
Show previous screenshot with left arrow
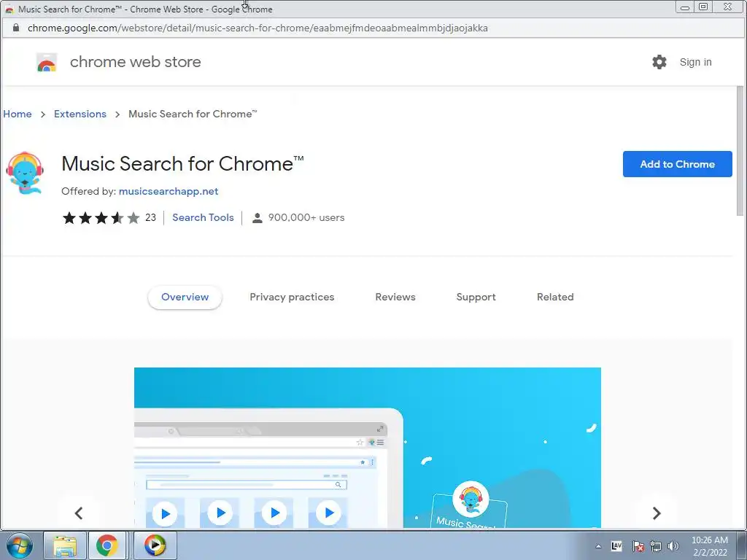(x=79, y=513)
